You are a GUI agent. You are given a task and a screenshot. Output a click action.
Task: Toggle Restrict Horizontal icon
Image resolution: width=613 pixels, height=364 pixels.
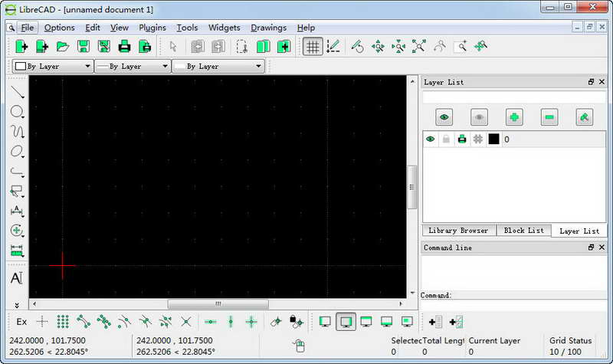tap(210, 322)
